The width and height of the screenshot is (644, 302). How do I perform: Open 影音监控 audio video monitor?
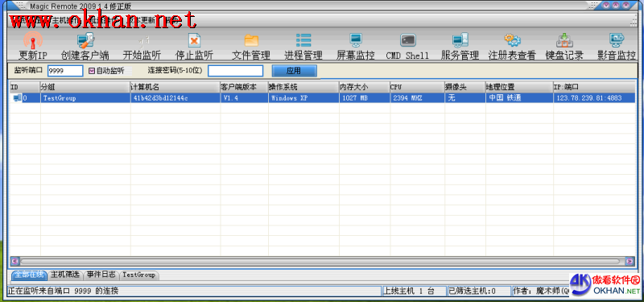pyautogui.click(x=617, y=40)
